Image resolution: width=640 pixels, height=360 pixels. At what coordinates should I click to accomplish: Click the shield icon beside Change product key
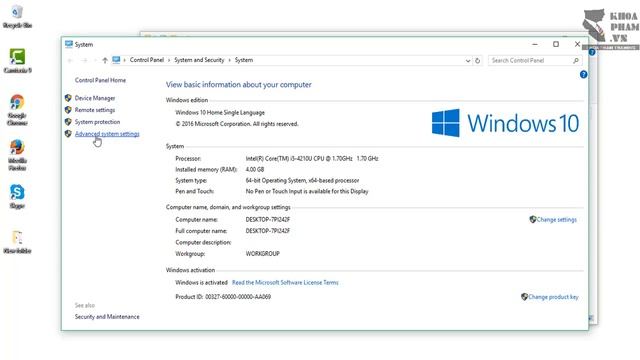point(524,297)
